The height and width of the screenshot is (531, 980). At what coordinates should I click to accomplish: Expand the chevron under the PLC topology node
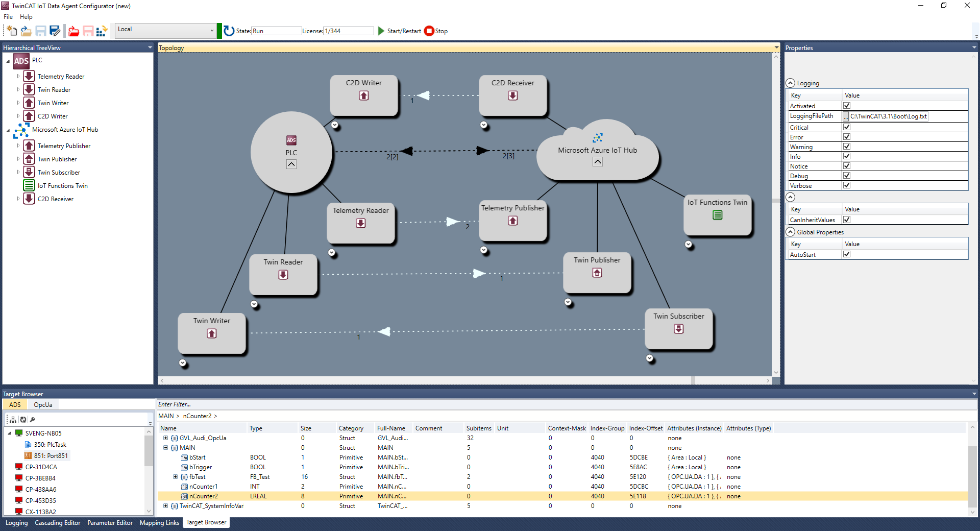[x=291, y=164]
